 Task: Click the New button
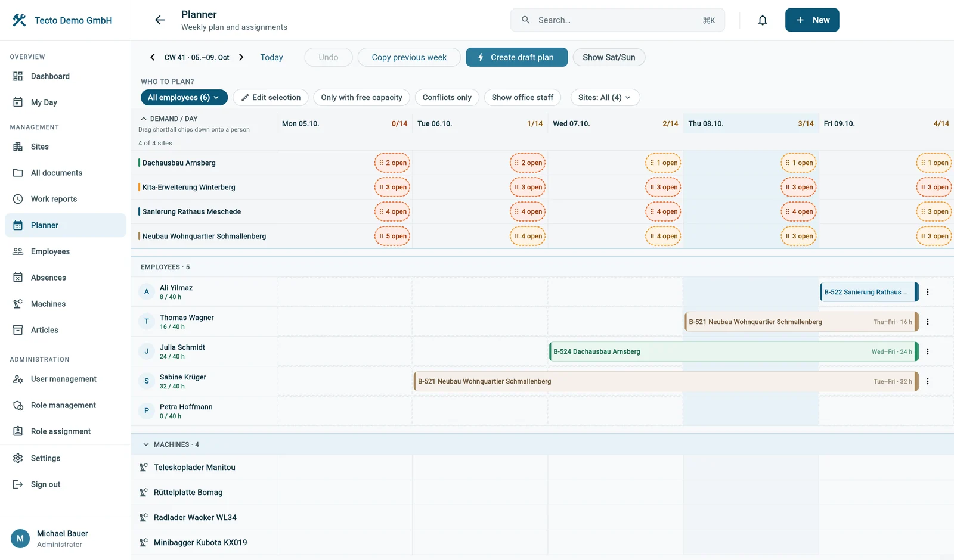[812, 20]
